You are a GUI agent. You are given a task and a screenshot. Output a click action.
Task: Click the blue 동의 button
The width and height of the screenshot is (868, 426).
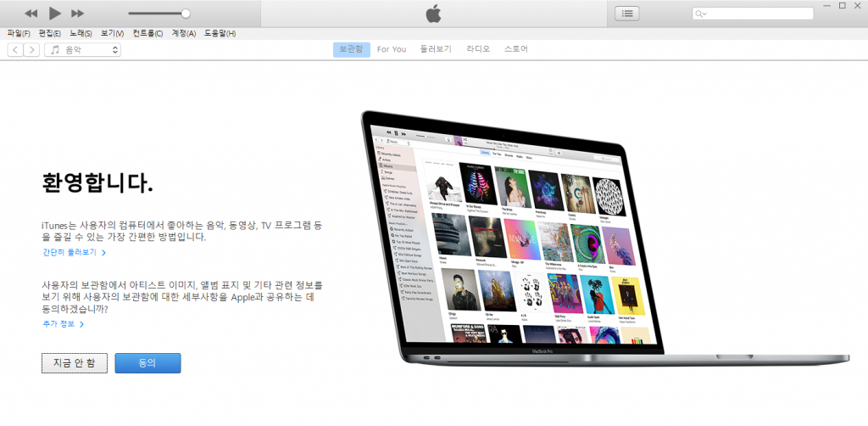(147, 363)
